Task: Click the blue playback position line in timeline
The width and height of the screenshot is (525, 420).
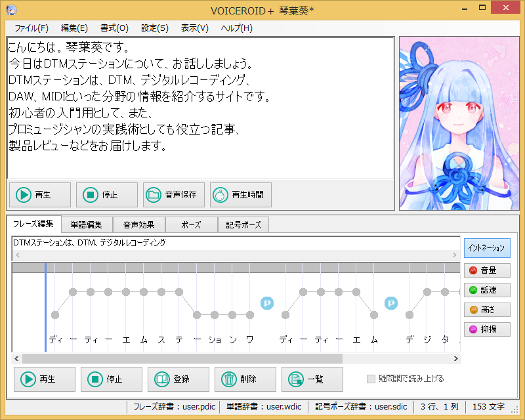Action: click(45, 308)
